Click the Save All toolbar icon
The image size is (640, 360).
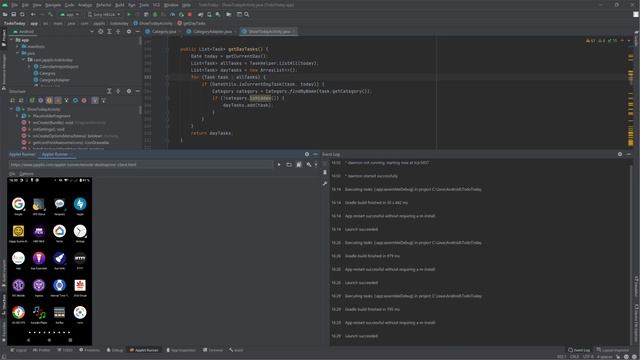pos(13,14)
